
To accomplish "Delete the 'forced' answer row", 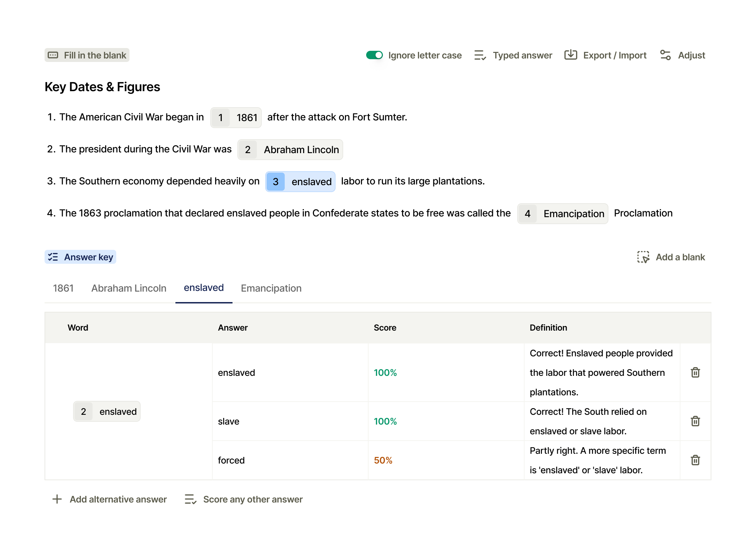I will [x=695, y=460].
